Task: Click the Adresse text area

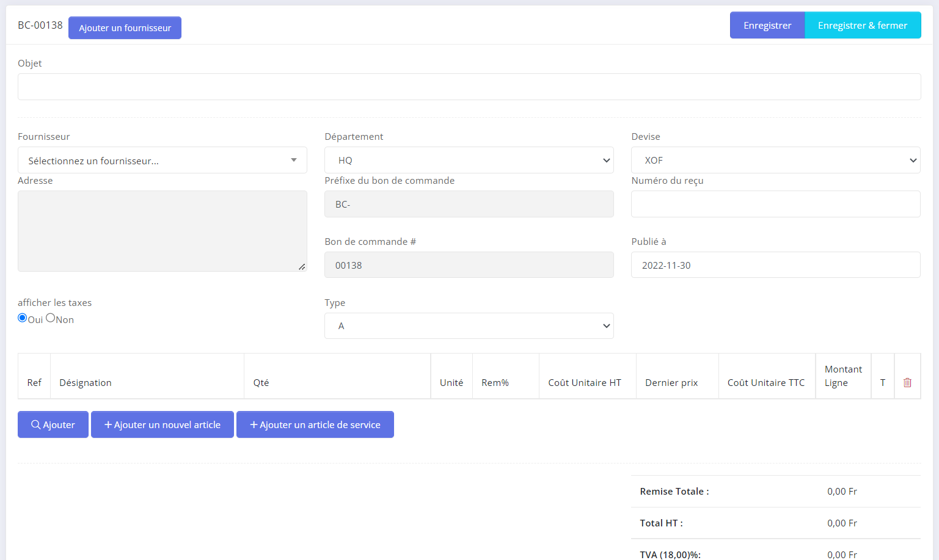Action: click(162, 231)
